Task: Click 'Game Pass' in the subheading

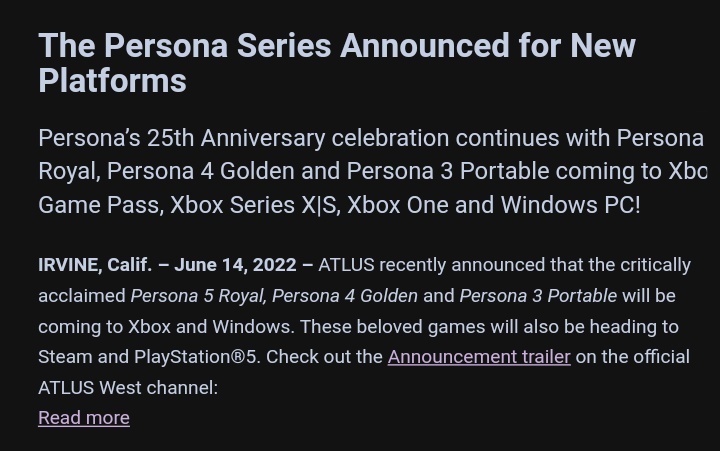Action: pos(99,205)
